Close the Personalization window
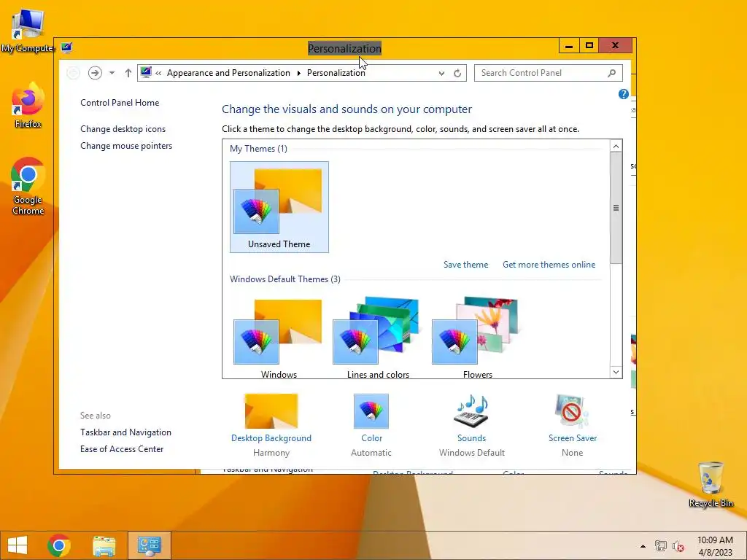The image size is (747, 560). coord(615,46)
